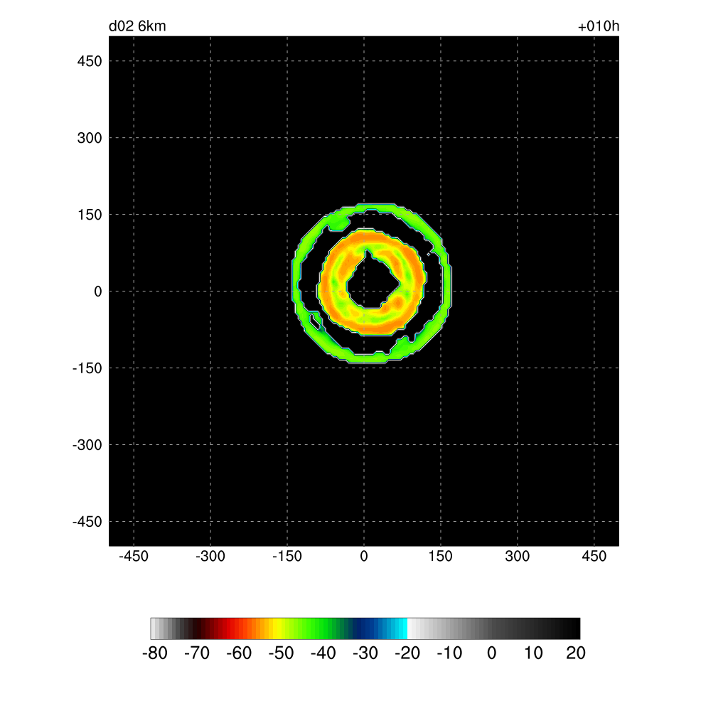728x728 pixels.
Task: Click the y-axis label -450
Action: (87, 522)
